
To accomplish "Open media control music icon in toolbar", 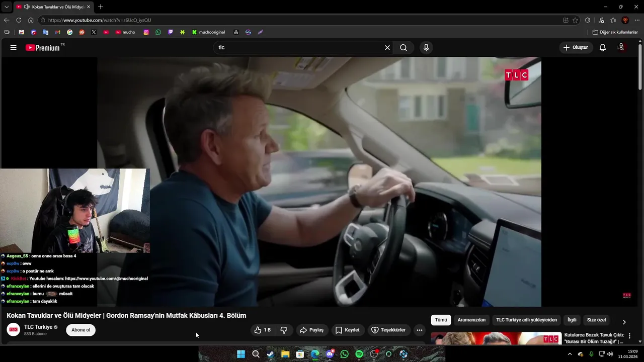I will [601, 20].
